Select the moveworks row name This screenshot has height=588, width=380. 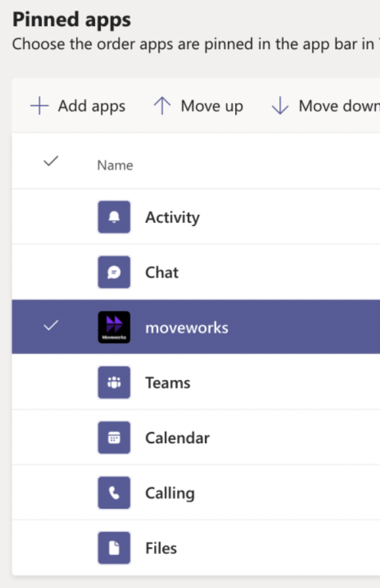pos(187,328)
